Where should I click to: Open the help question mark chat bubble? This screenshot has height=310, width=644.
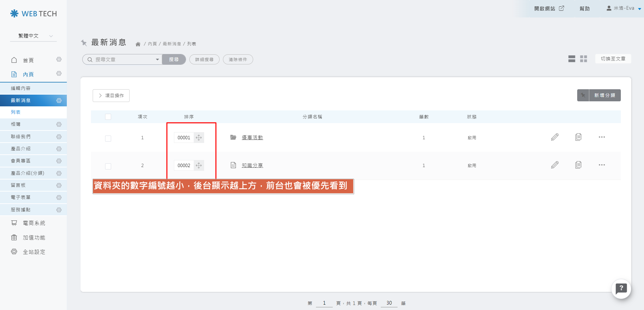click(x=621, y=289)
